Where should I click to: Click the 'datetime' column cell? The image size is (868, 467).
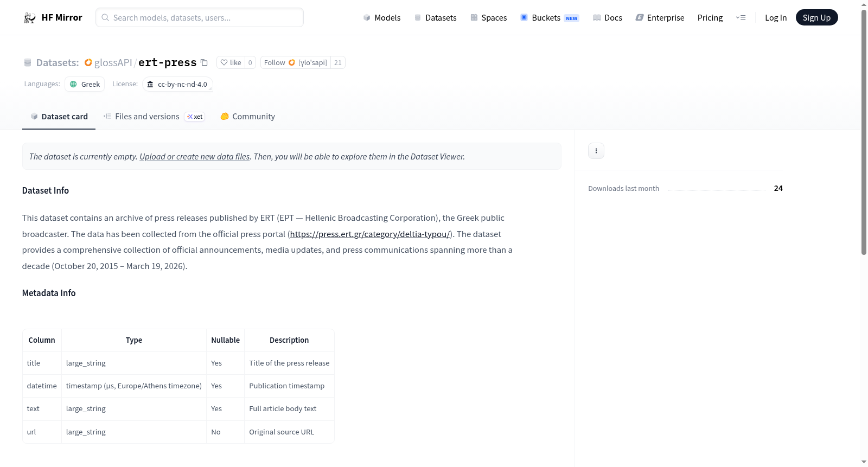42,386
